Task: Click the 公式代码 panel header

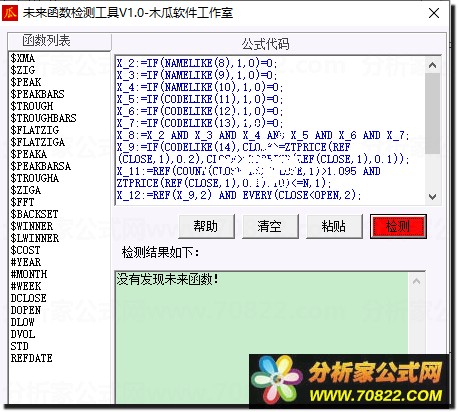Action: click(266, 44)
